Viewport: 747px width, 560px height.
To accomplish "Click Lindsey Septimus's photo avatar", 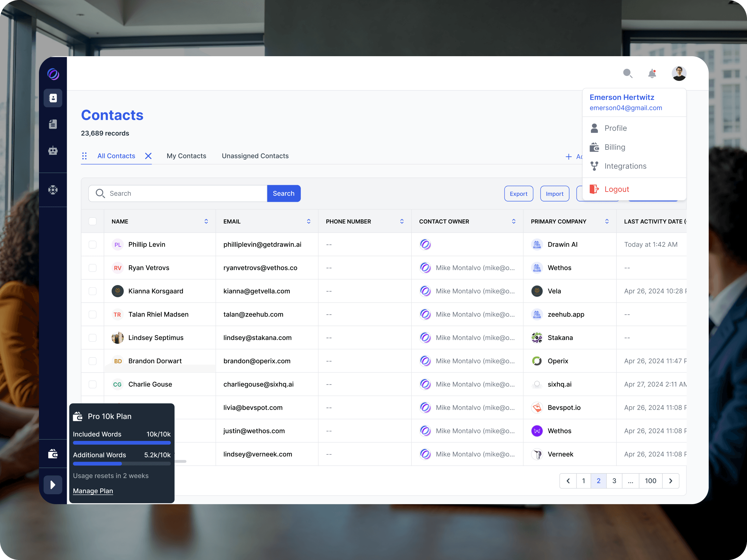I will point(117,338).
